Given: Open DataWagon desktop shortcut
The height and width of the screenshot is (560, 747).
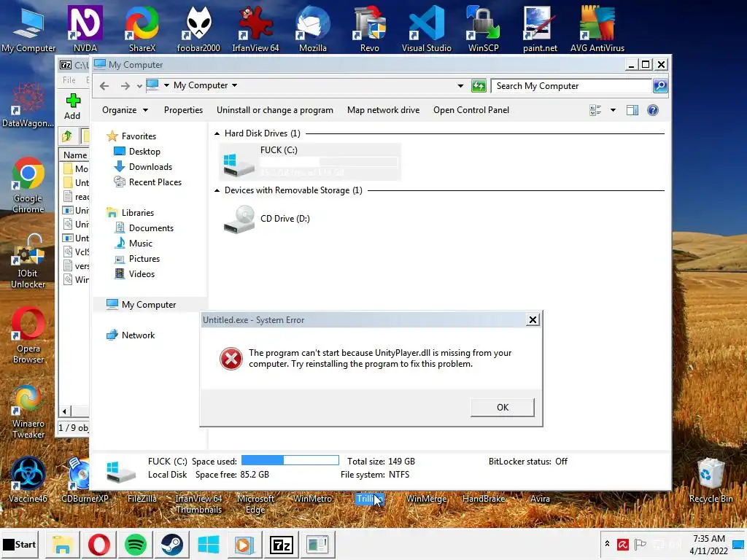Looking at the screenshot, I should point(28,105).
